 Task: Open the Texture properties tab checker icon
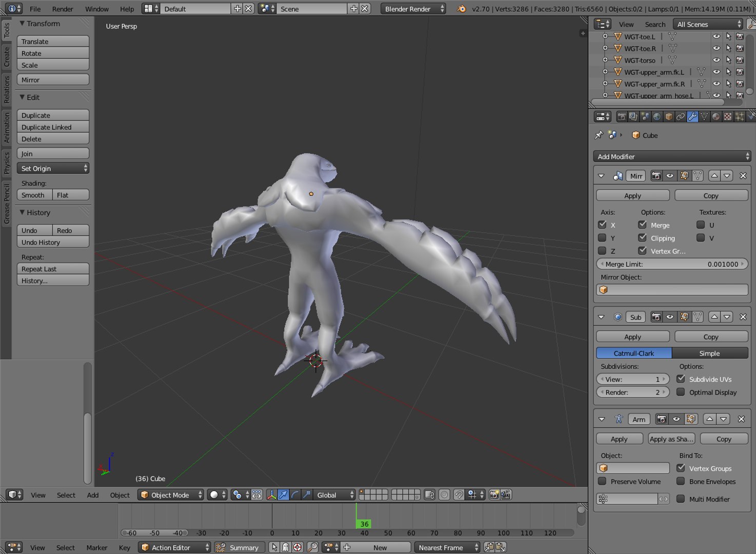click(728, 117)
